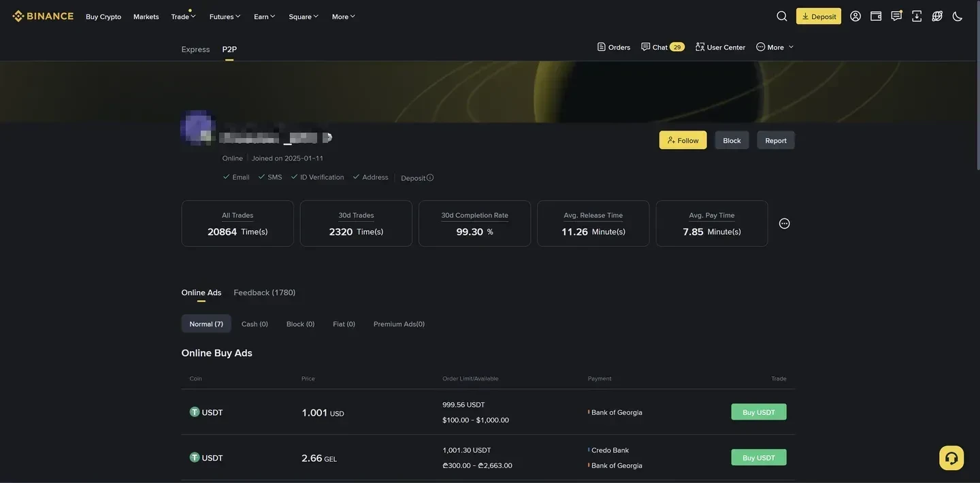Click USDT coin icon in USD row
Viewport: 980px width, 483px height.
click(195, 412)
